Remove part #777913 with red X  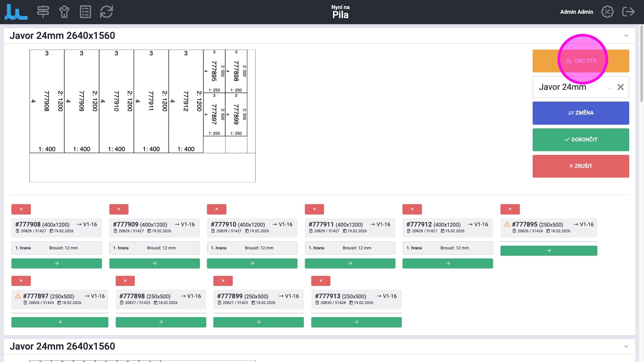coord(321,281)
